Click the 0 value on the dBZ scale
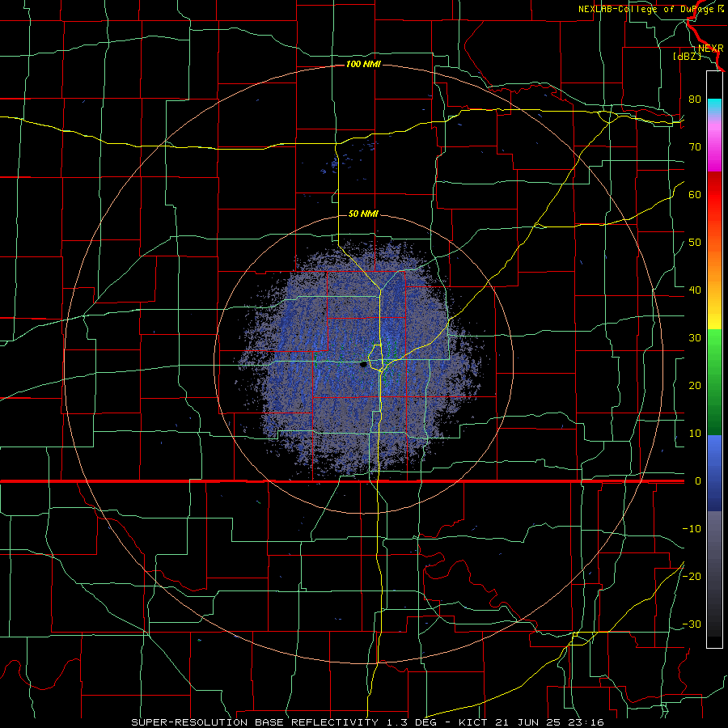This screenshot has width=728, height=728. (698, 481)
